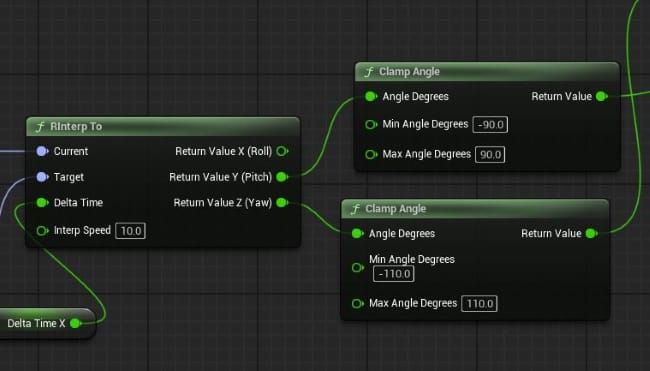
Task: Click the Delta Time input pin on RInterp To
Action: point(42,203)
